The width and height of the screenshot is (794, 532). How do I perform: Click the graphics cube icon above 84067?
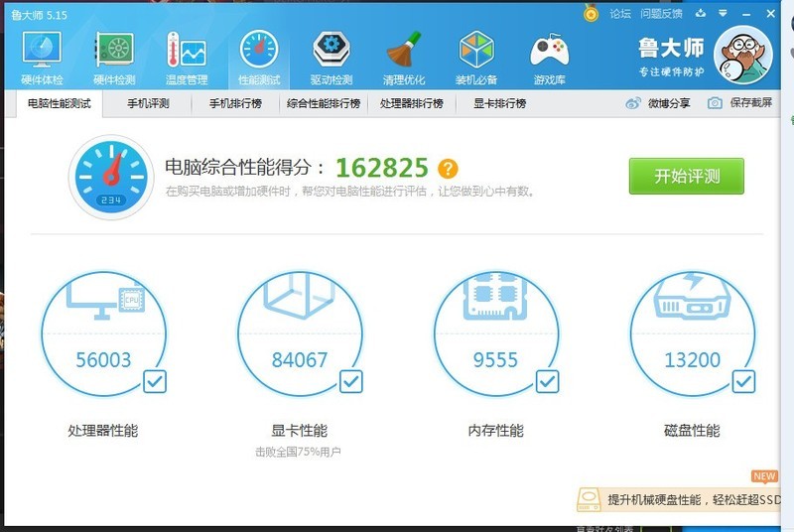coord(299,296)
